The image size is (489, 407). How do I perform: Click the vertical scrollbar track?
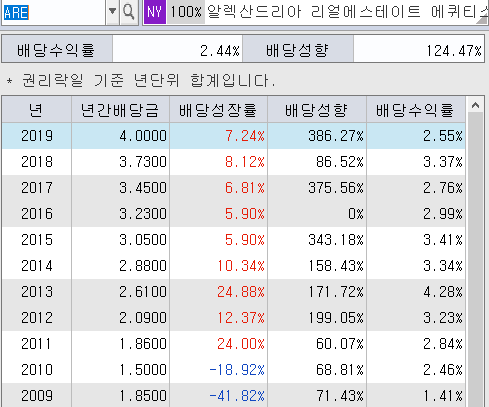[x=475, y=260]
